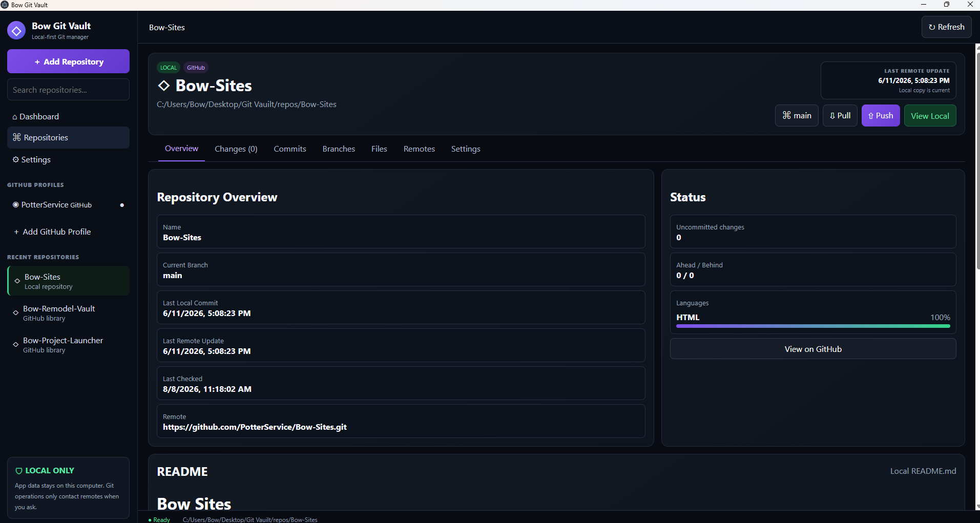The height and width of the screenshot is (523, 980).
Task: Click the HTML language progress bar
Action: [813, 326]
